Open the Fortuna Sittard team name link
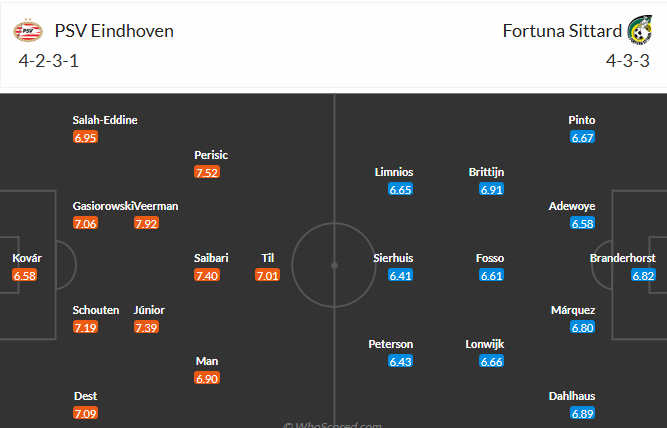Screen dimensions: 667x428 coord(560,31)
